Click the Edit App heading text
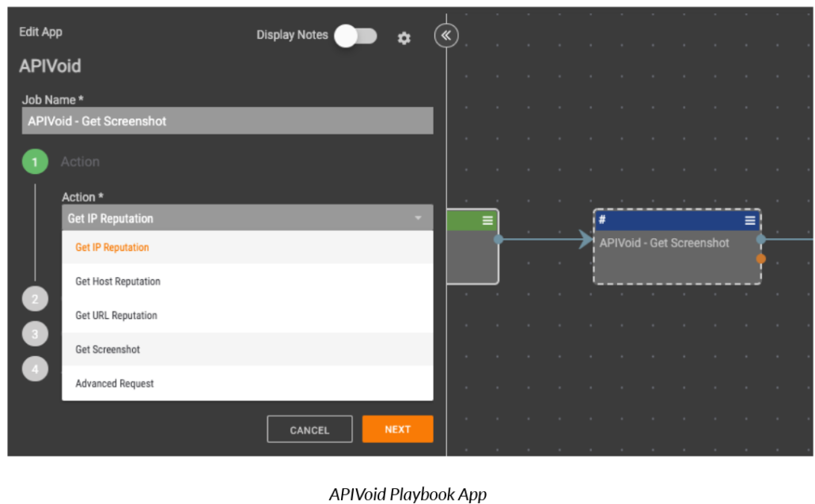 tap(40, 32)
